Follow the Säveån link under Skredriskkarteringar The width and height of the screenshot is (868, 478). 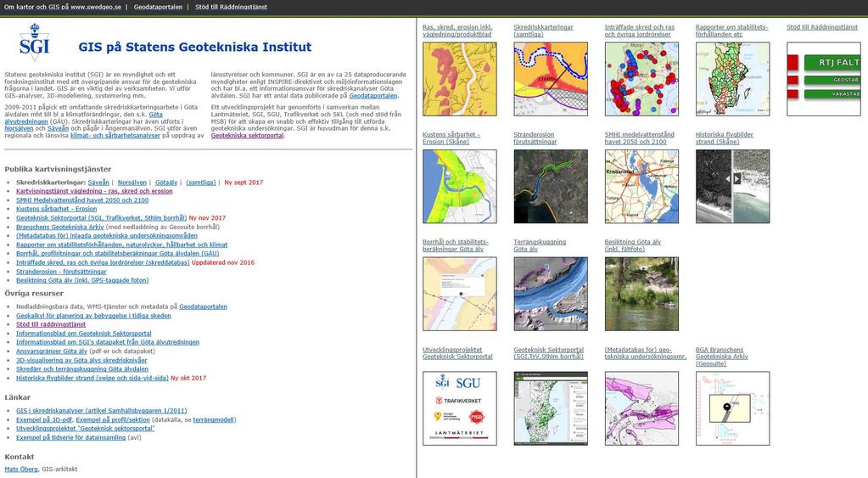tap(98, 183)
